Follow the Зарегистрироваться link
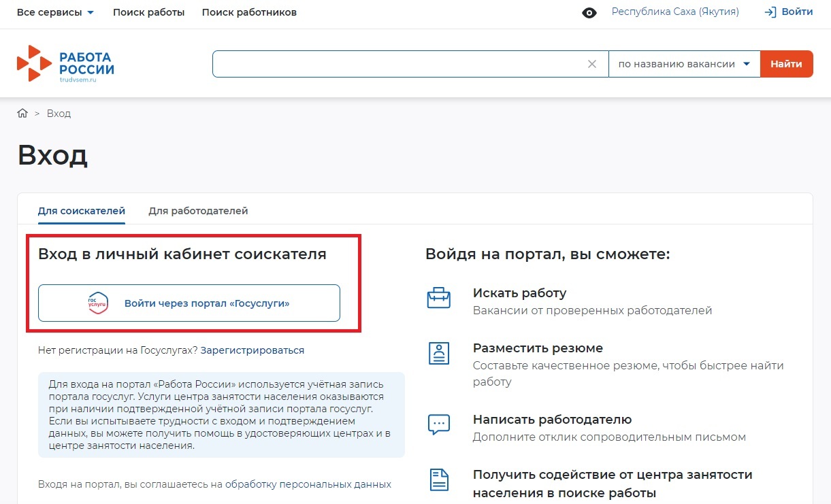 click(x=252, y=350)
